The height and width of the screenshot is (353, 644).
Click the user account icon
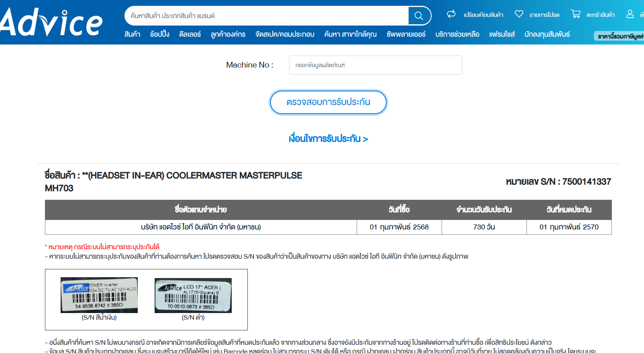point(630,14)
